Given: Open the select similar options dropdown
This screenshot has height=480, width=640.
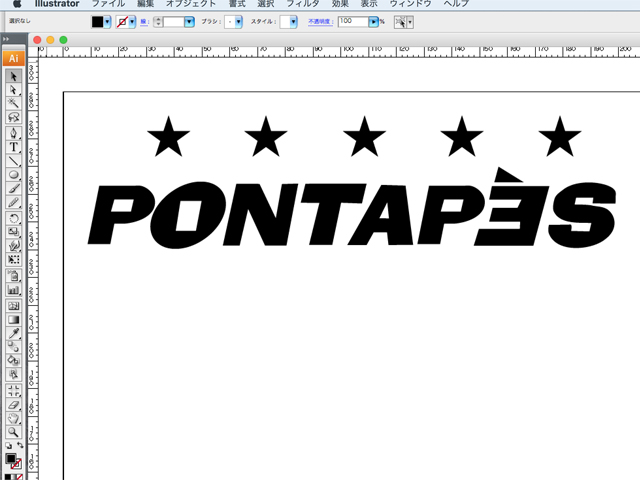Looking at the screenshot, I should (410, 22).
